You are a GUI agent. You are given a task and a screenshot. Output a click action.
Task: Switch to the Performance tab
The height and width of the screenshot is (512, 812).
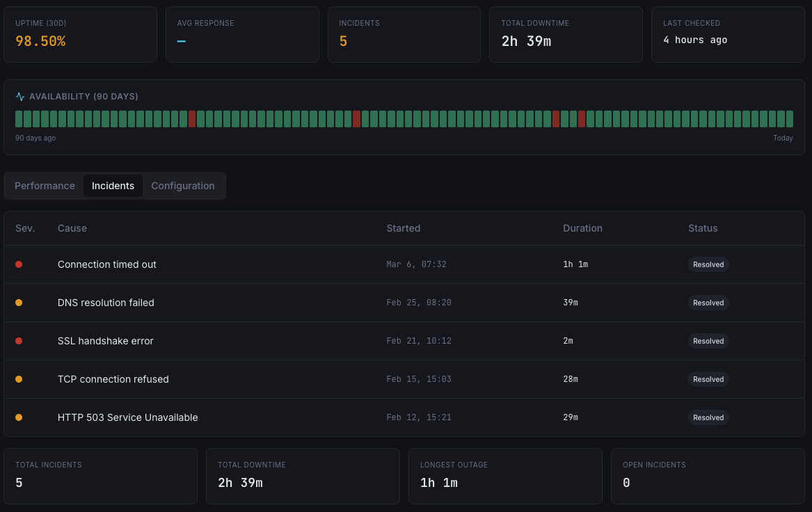[x=45, y=186]
